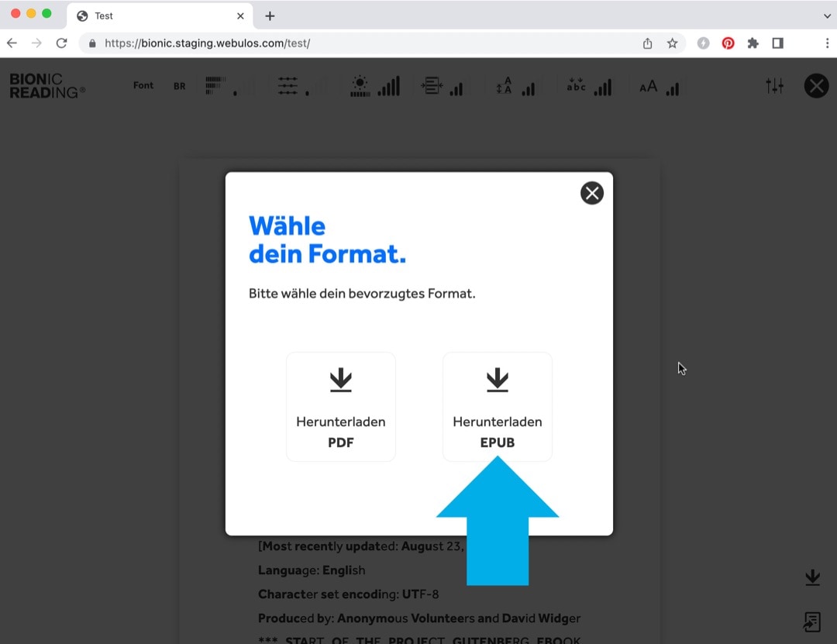The image size is (837, 644).
Task: Click the column width icon
Action: coord(432,86)
